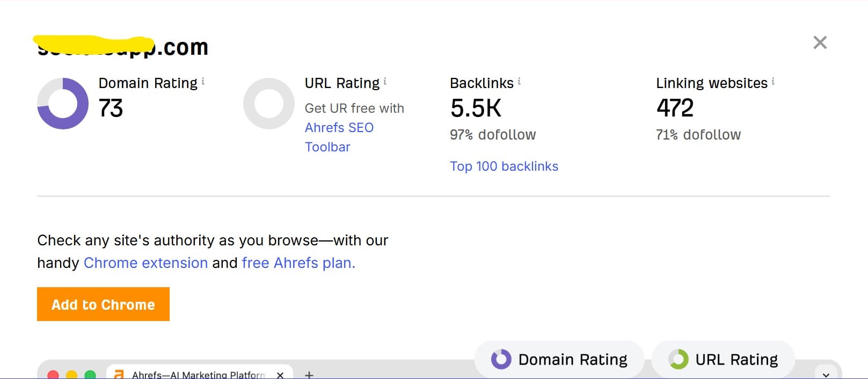
Task: Click the Domain Rating value 73
Action: (x=111, y=108)
